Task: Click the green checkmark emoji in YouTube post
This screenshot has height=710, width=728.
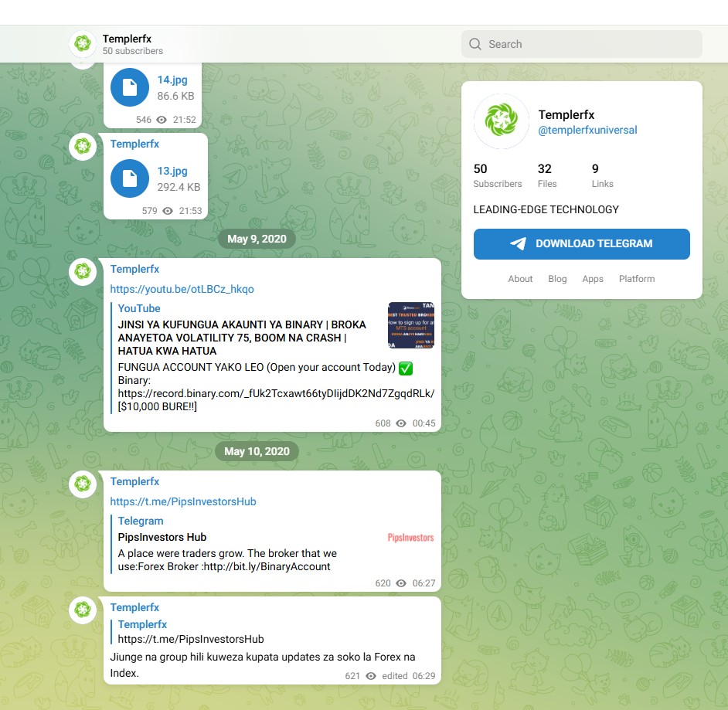Action: click(x=406, y=368)
